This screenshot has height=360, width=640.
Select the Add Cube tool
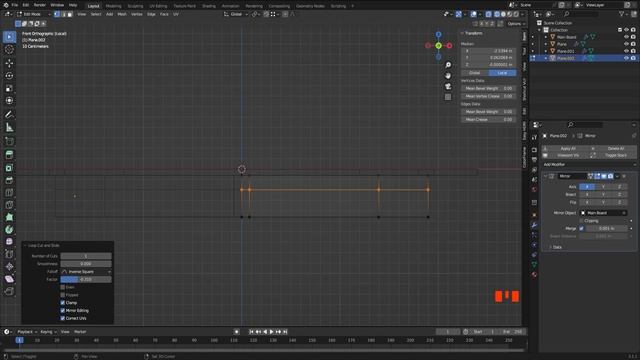[9, 141]
